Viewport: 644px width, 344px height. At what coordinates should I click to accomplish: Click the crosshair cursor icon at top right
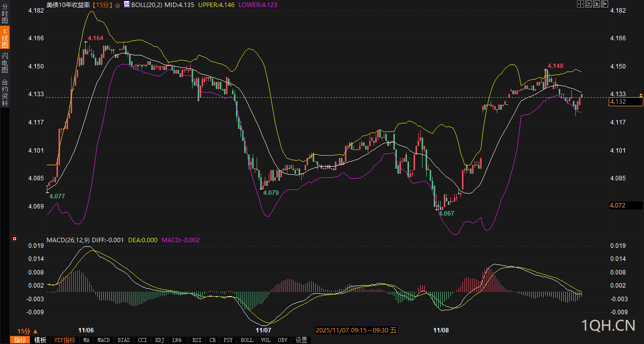click(x=580, y=4)
